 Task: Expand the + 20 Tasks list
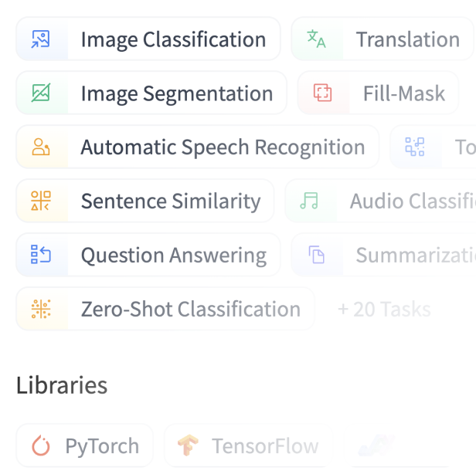384,310
